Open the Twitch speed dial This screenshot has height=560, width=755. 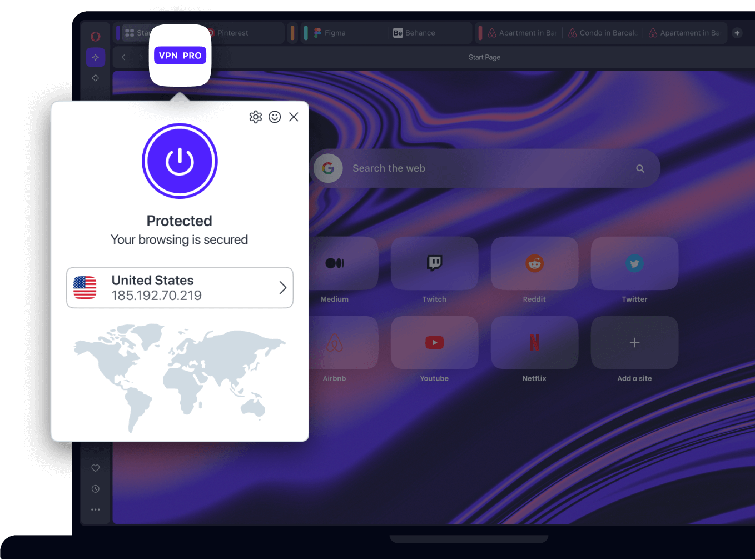pos(434,264)
